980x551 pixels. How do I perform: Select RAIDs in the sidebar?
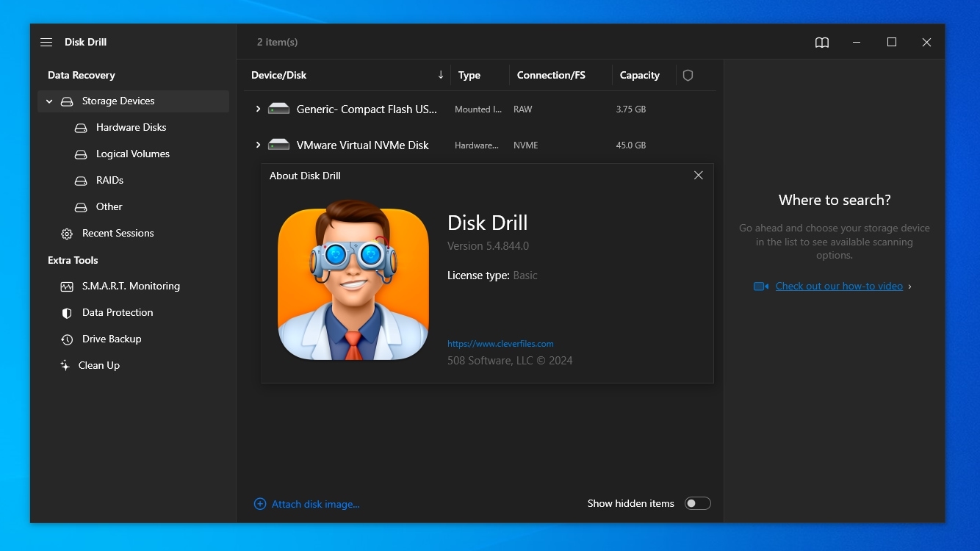click(109, 181)
